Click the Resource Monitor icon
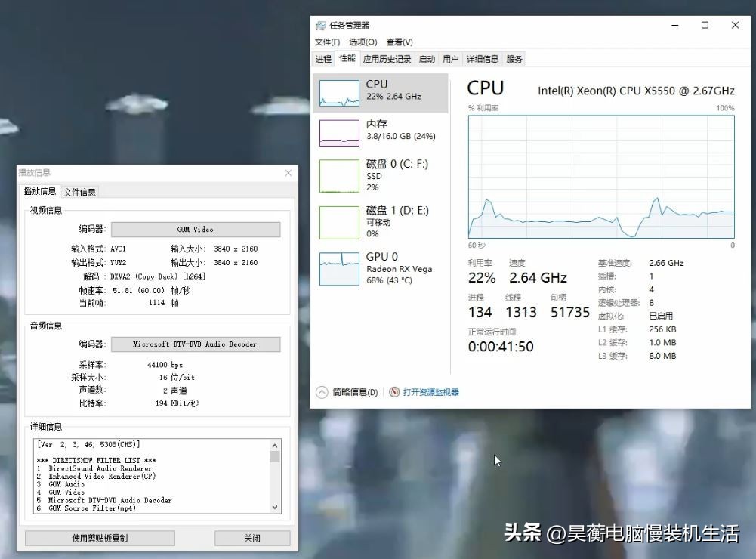The width and height of the screenshot is (756, 559). pyautogui.click(x=394, y=392)
